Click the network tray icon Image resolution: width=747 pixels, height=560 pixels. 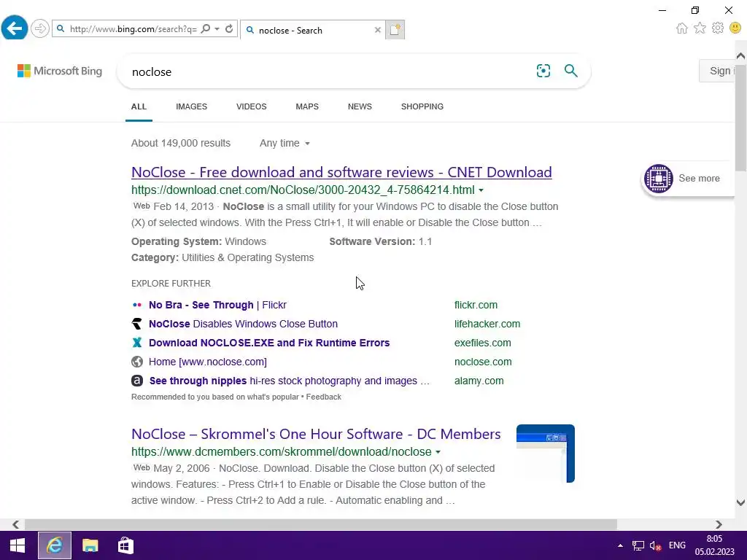[638, 545]
